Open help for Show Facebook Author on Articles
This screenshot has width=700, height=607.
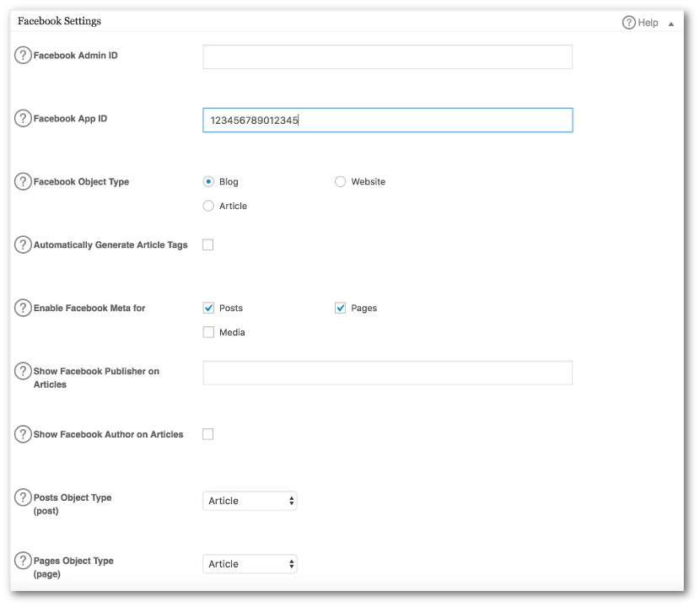pos(23,434)
